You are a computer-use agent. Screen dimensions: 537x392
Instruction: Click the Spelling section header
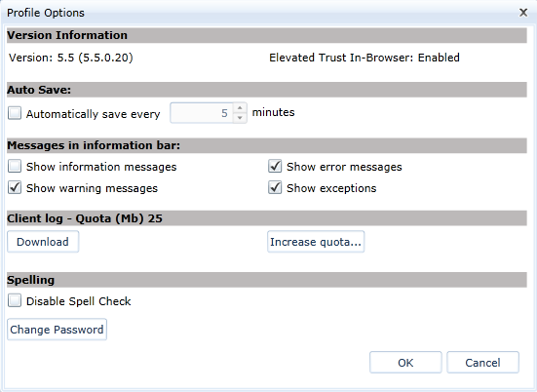266,280
